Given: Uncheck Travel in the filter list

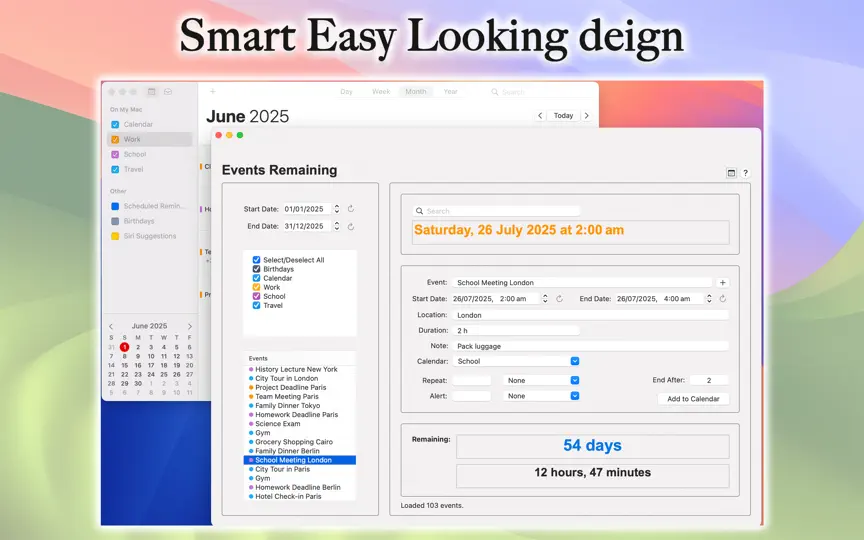Looking at the screenshot, I should pos(256,305).
